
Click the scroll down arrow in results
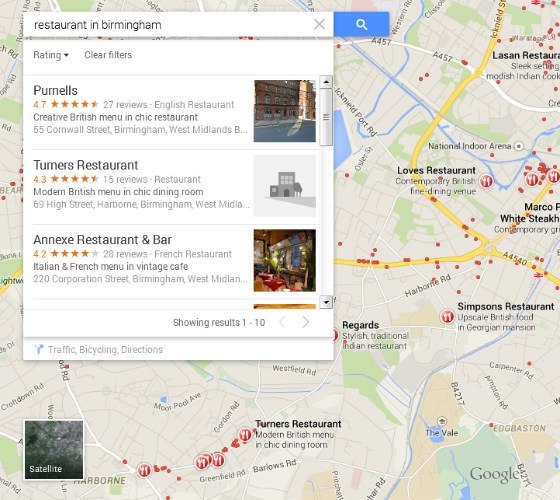tap(326, 302)
